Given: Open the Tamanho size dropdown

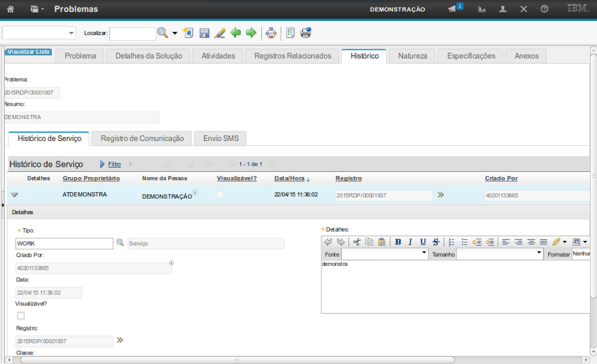Looking at the screenshot, I should click(499, 254).
